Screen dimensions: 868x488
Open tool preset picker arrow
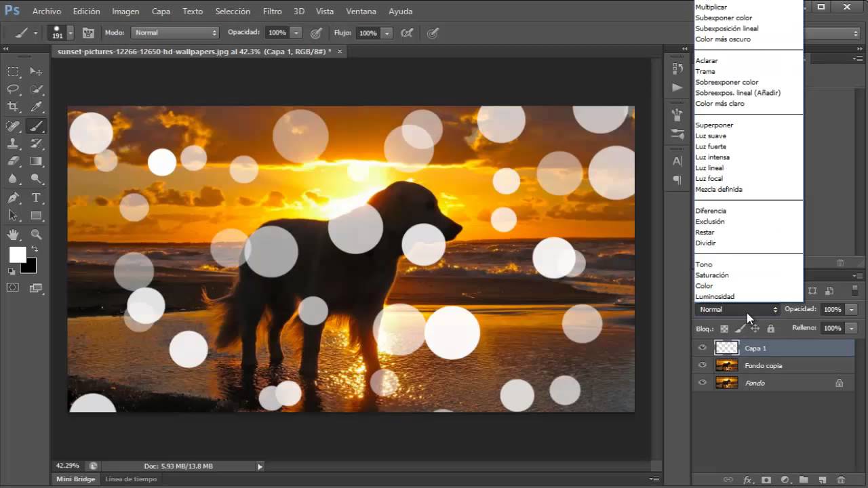[x=35, y=33]
